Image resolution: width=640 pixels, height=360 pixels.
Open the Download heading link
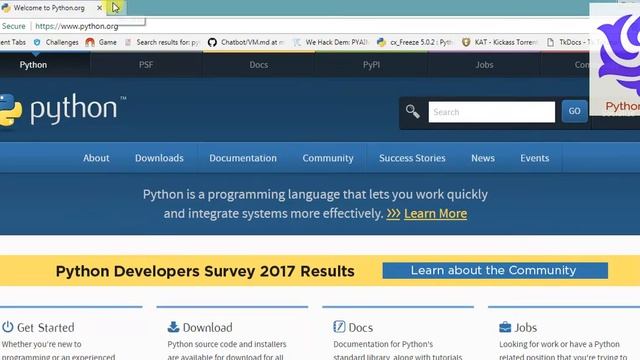[207, 327]
